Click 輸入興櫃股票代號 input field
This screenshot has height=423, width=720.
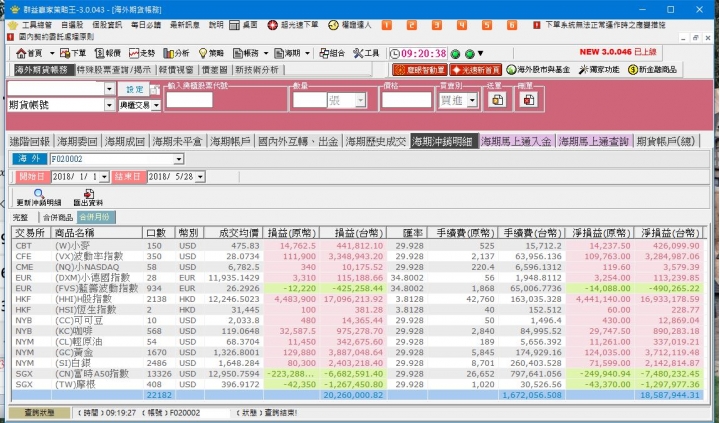pyautogui.click(x=189, y=100)
